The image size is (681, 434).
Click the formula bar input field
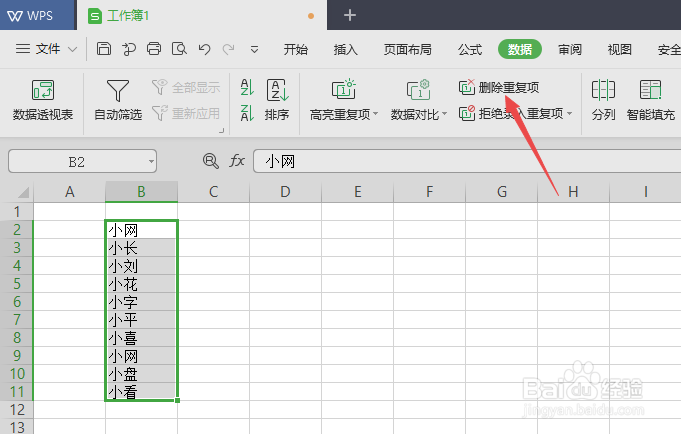click(467, 161)
